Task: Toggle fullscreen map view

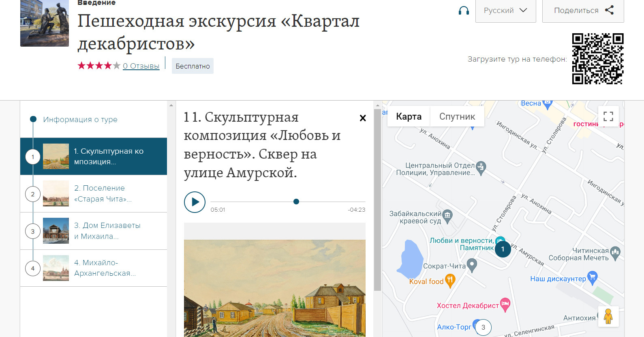Action: click(608, 116)
